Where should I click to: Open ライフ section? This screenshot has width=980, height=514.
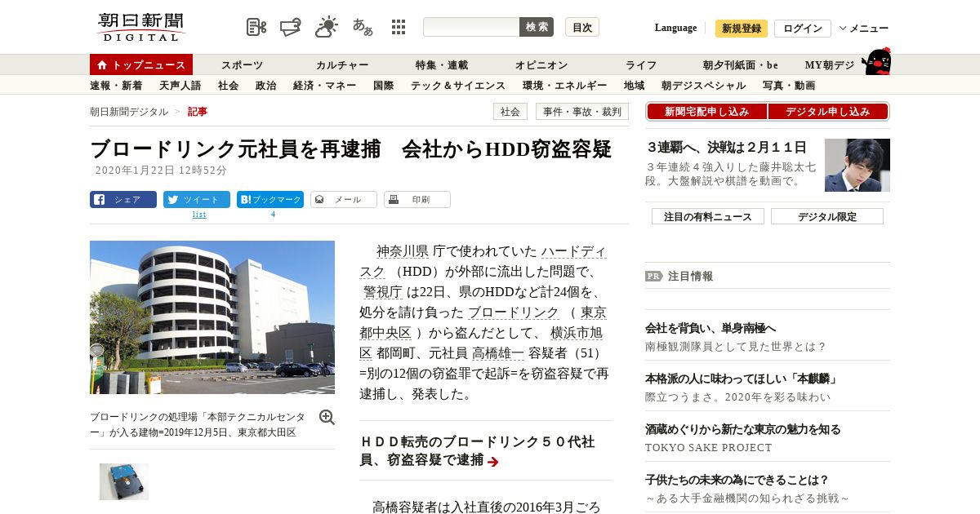tap(641, 65)
